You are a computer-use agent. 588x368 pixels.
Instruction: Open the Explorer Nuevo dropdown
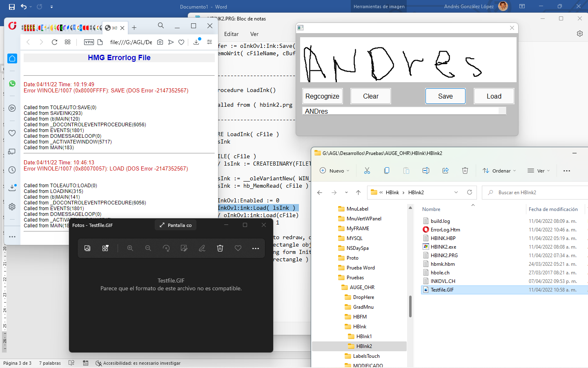click(335, 171)
